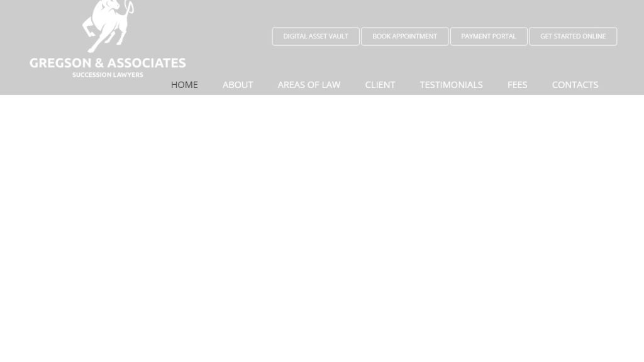Go to the Contacts page

pos(575,85)
